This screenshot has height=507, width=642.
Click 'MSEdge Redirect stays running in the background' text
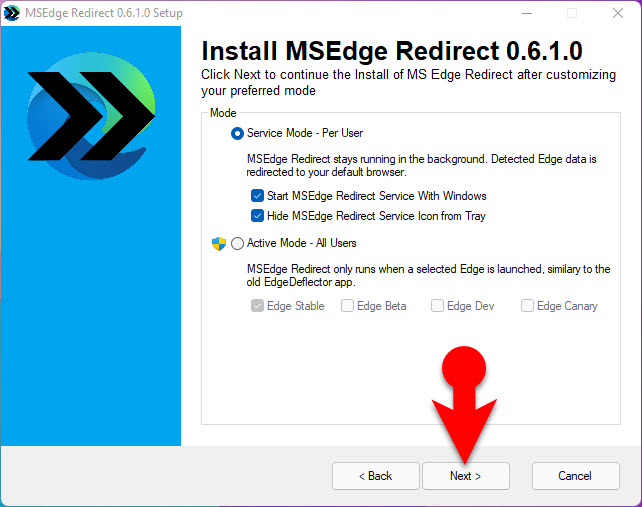coord(421,165)
